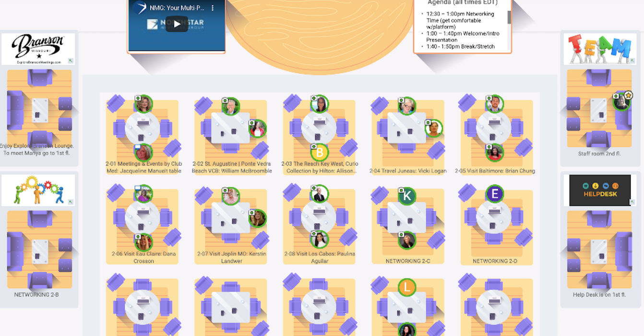Image resolution: width=644 pixels, height=336 pixels.
Task: Select the man's avatar at Visit Baltimore
Action: point(494,104)
